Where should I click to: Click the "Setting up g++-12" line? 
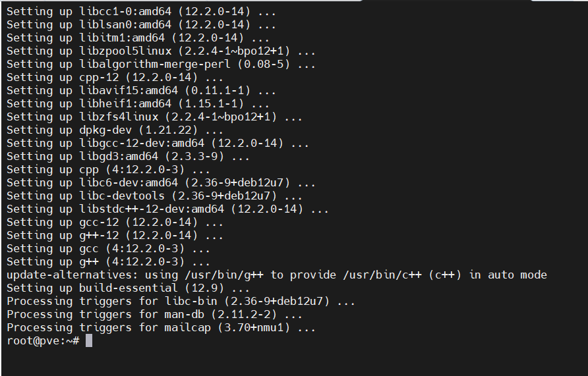115,235
